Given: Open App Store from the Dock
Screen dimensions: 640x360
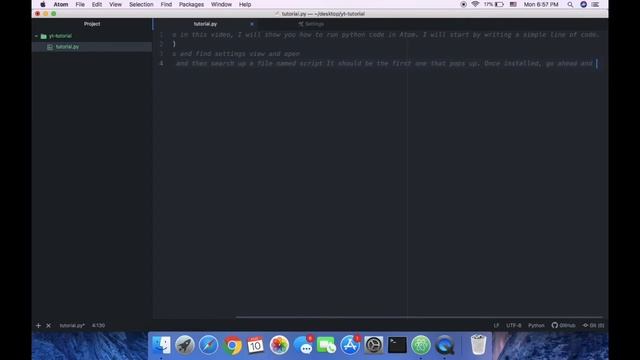Looking at the screenshot, I should pos(350,345).
